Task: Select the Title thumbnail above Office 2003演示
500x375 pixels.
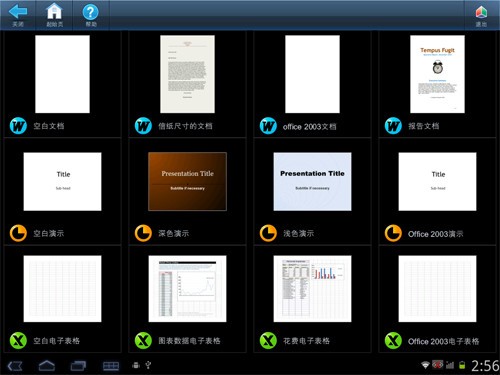Action: (x=437, y=182)
